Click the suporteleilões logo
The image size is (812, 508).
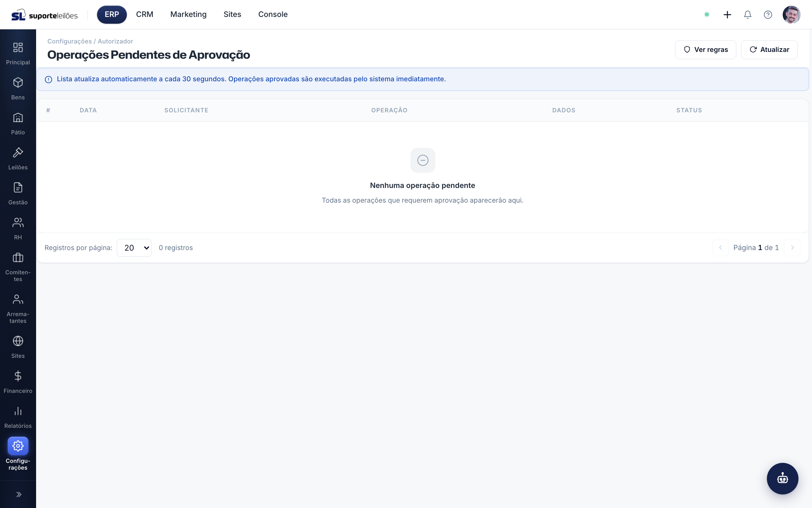(x=45, y=15)
